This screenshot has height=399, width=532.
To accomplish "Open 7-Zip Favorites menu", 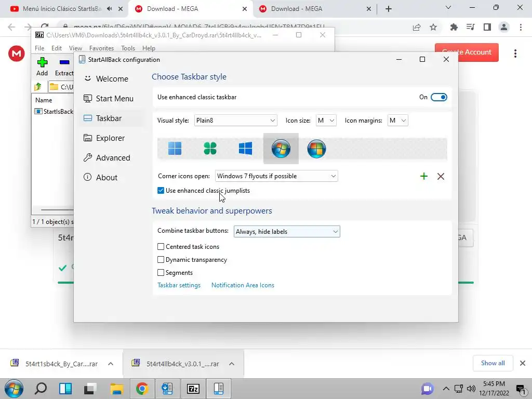I will [101, 48].
